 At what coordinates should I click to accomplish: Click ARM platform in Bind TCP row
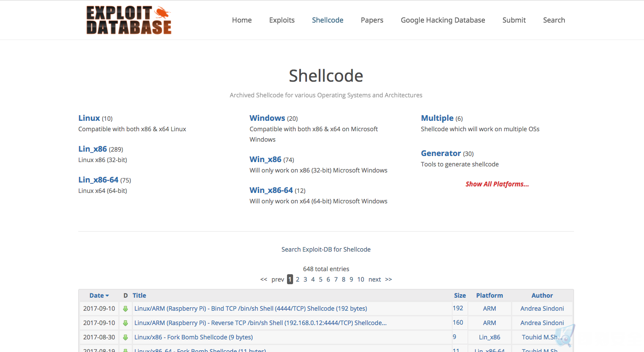coord(490,309)
